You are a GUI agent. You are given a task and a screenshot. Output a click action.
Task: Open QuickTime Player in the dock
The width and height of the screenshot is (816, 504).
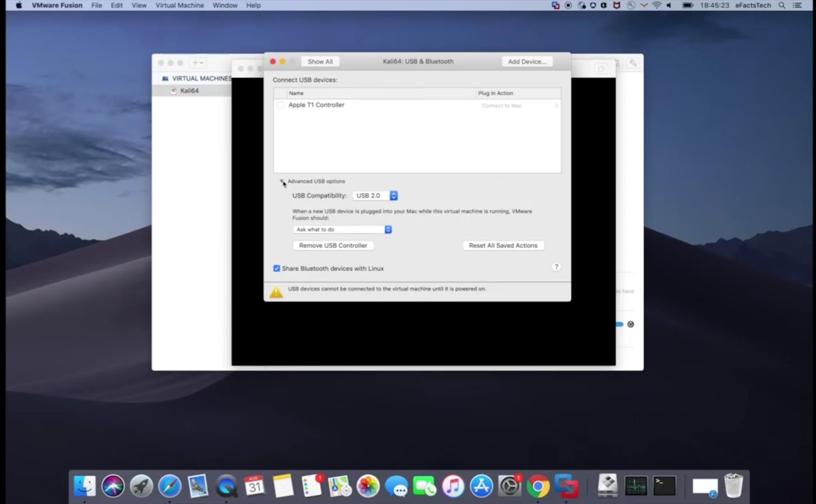click(x=226, y=486)
